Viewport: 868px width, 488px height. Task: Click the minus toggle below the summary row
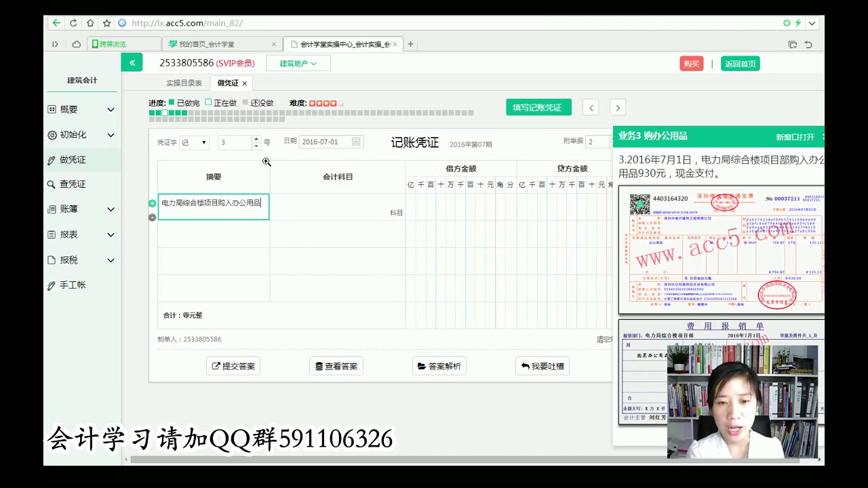[x=152, y=216]
